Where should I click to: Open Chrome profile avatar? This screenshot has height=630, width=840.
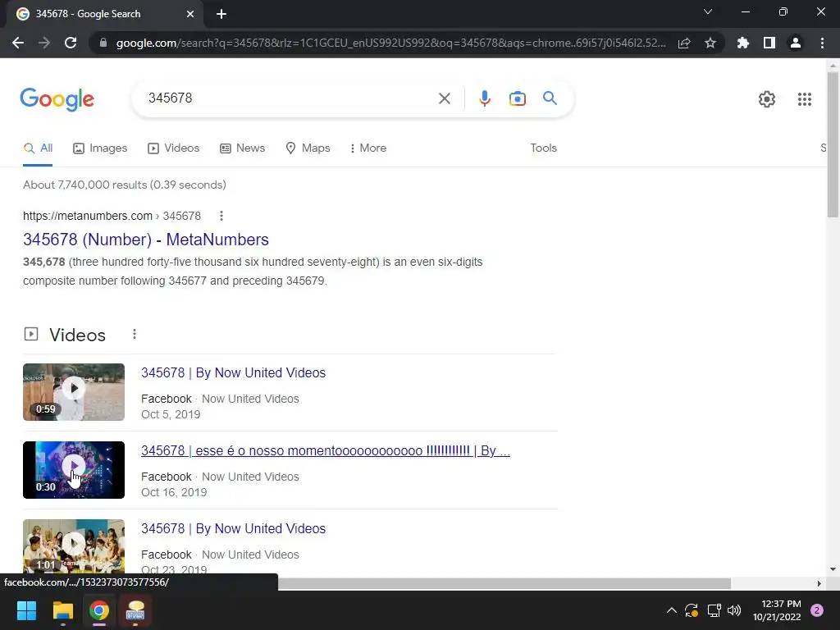point(796,43)
